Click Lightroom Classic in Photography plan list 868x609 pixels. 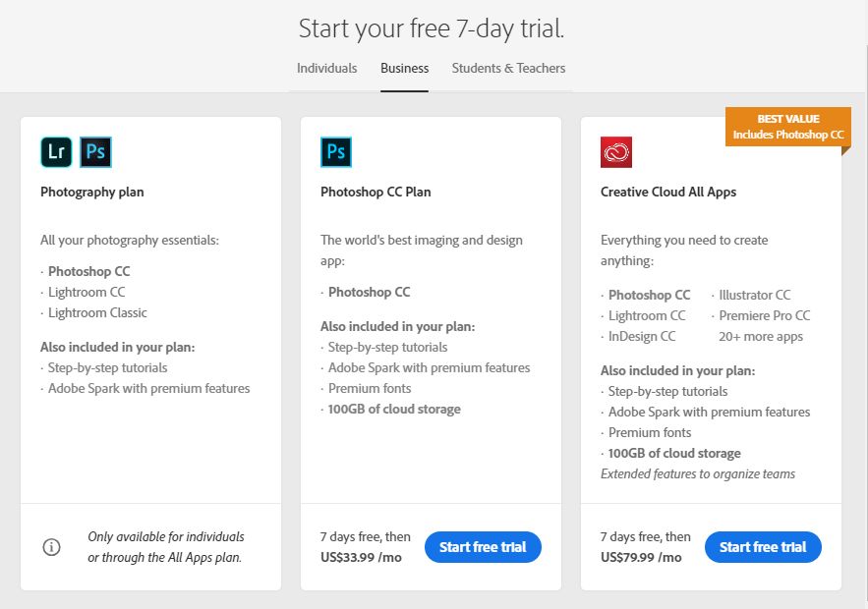pos(97,313)
